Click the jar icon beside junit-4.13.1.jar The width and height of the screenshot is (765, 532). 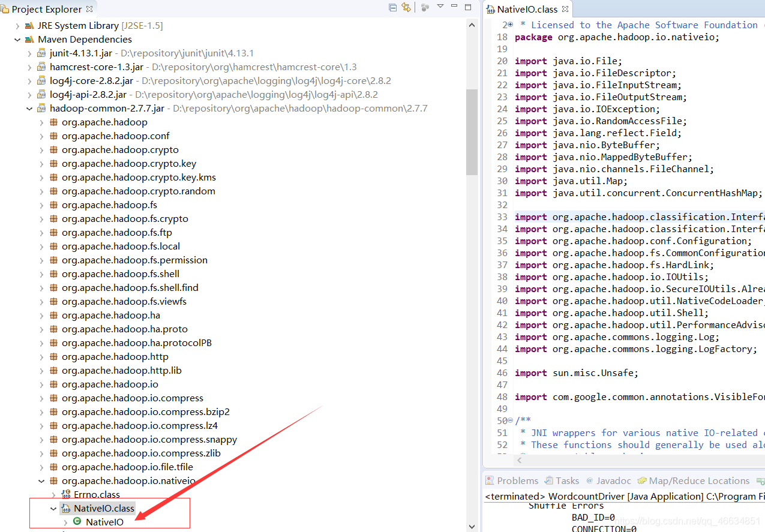40,53
